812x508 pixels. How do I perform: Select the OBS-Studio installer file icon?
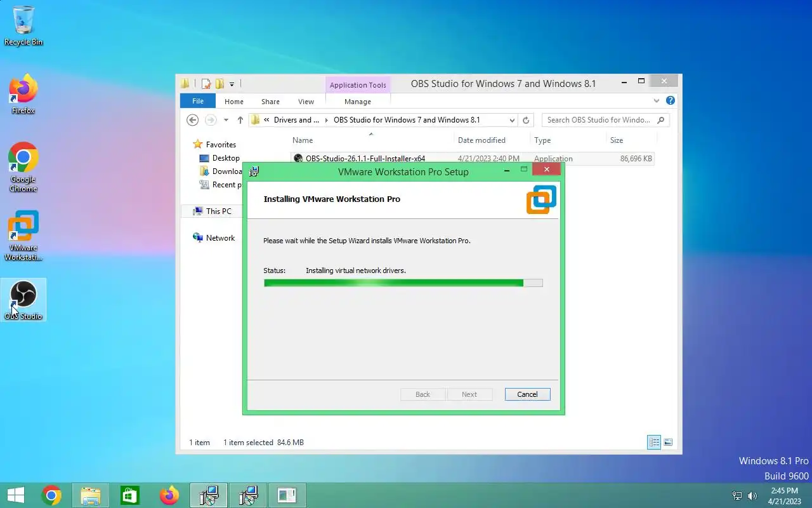pos(298,159)
